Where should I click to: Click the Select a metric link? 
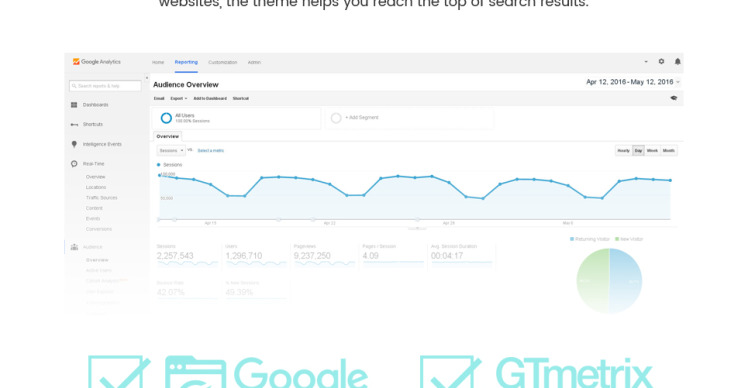[x=210, y=151]
